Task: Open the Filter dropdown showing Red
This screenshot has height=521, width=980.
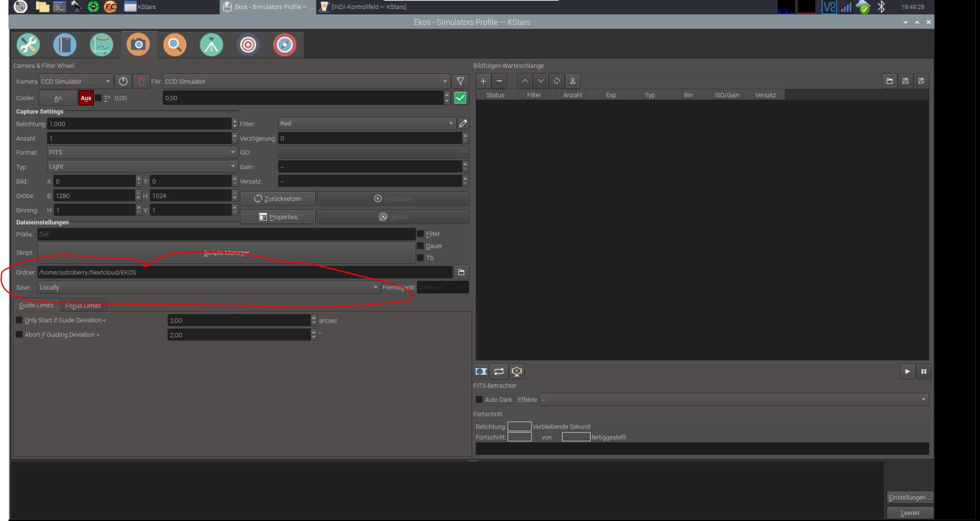Action: tap(367, 124)
